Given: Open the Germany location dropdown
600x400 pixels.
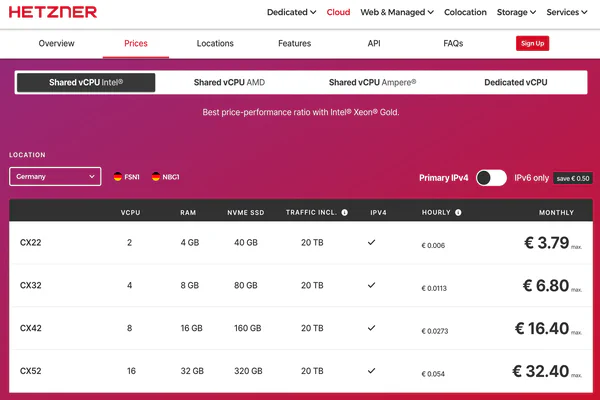Looking at the screenshot, I should coord(55,176).
